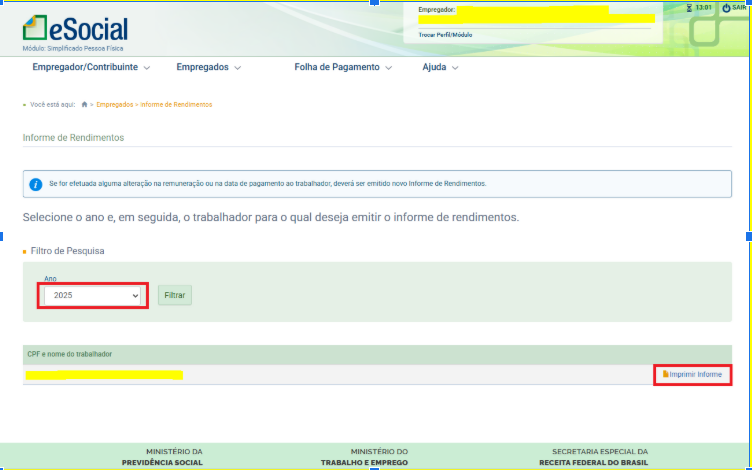Open the Folha de Pagamento menu
This screenshot has height=470, width=752.
point(342,68)
